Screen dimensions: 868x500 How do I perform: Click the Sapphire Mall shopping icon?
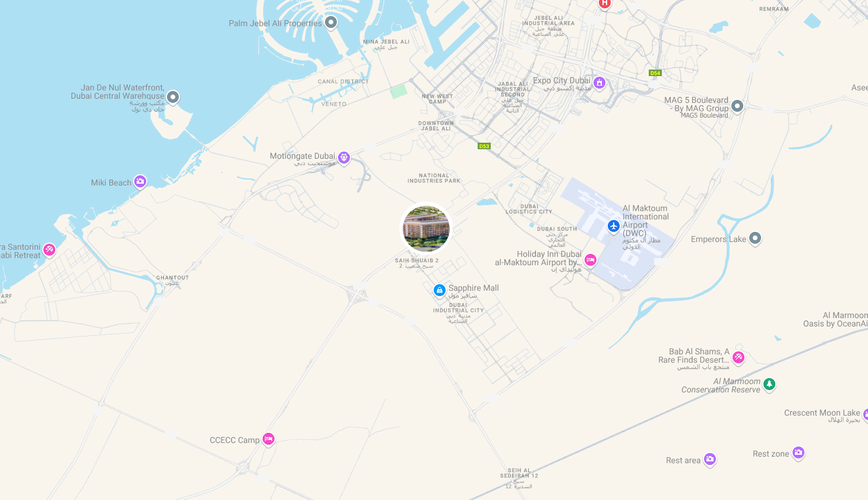tap(440, 290)
